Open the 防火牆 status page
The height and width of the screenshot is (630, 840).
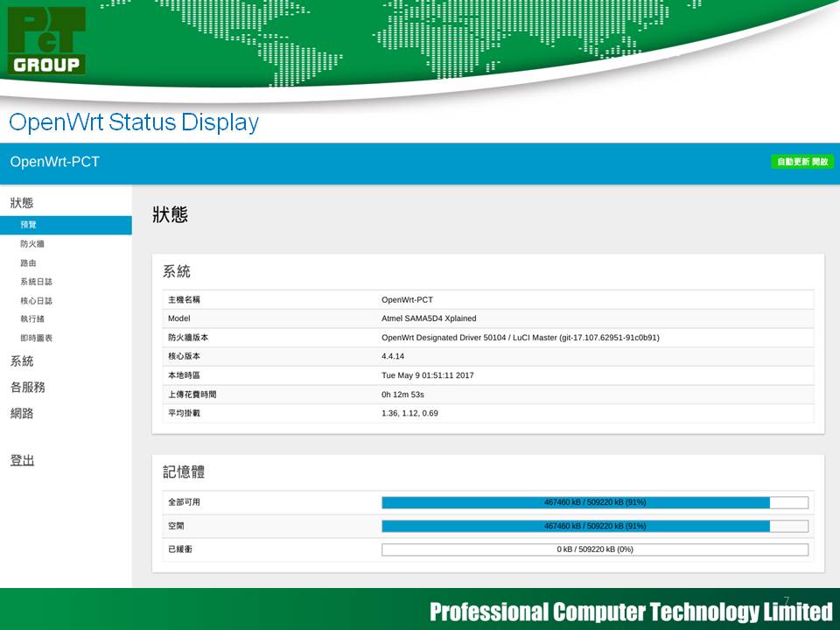32,244
